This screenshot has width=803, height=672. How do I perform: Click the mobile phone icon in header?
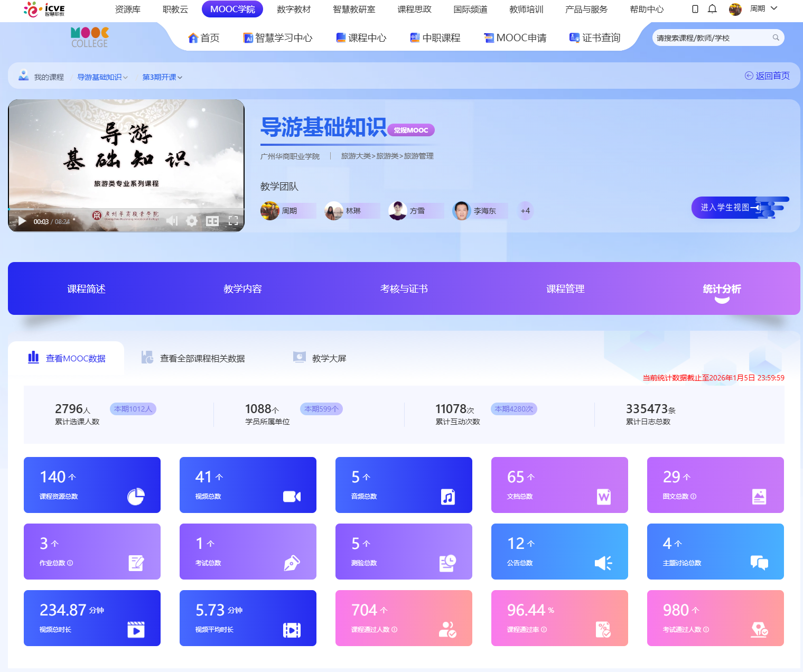coord(695,9)
